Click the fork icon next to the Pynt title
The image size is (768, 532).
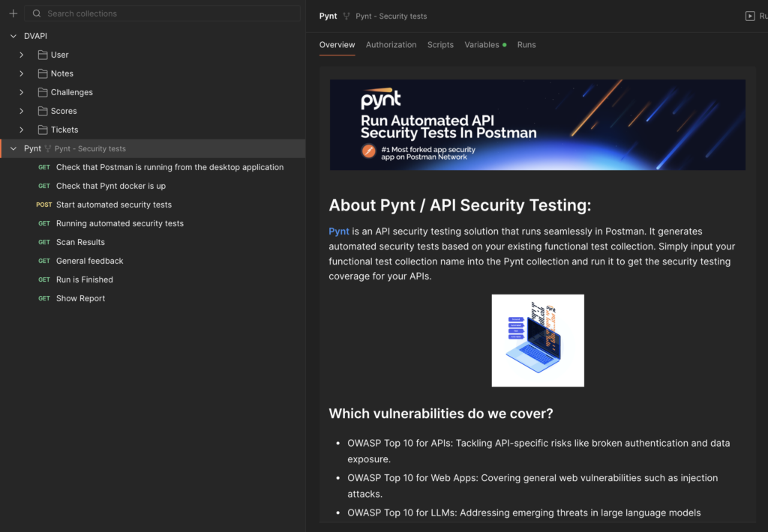(346, 16)
